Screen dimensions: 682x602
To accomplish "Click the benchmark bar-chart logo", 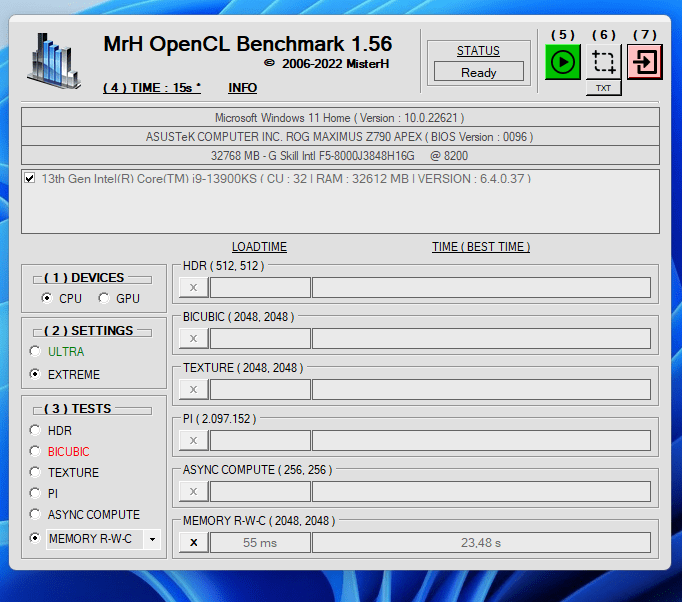I will coord(54,61).
